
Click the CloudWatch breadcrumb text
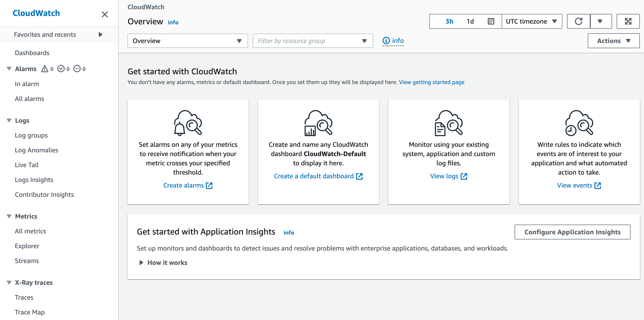click(x=146, y=7)
